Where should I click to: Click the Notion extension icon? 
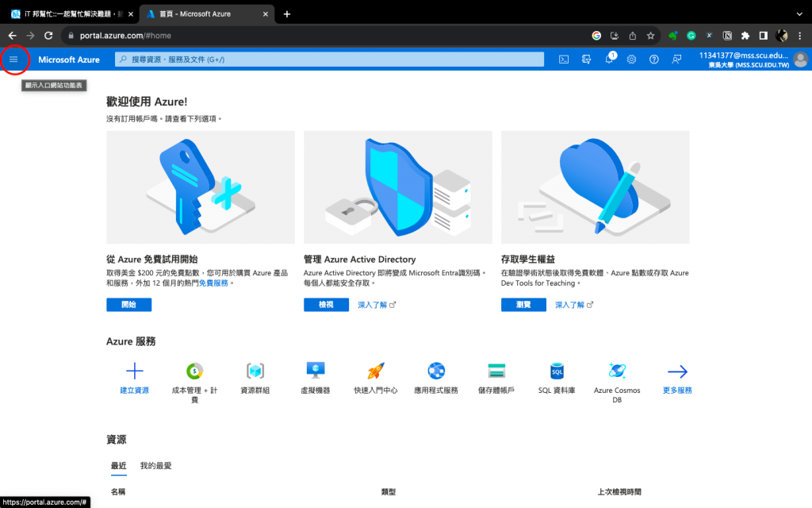pos(727,36)
